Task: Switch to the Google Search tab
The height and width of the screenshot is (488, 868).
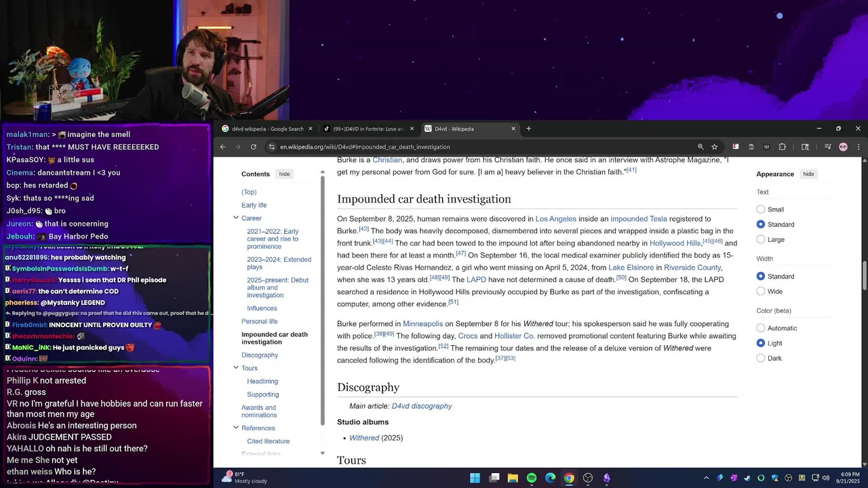Action: click(x=267, y=129)
